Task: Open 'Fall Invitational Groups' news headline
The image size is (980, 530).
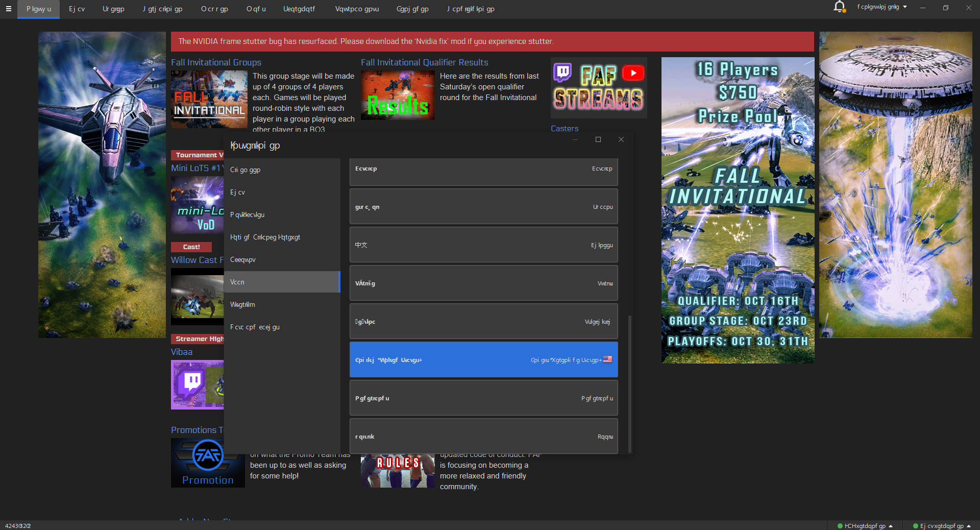Action: tap(216, 62)
